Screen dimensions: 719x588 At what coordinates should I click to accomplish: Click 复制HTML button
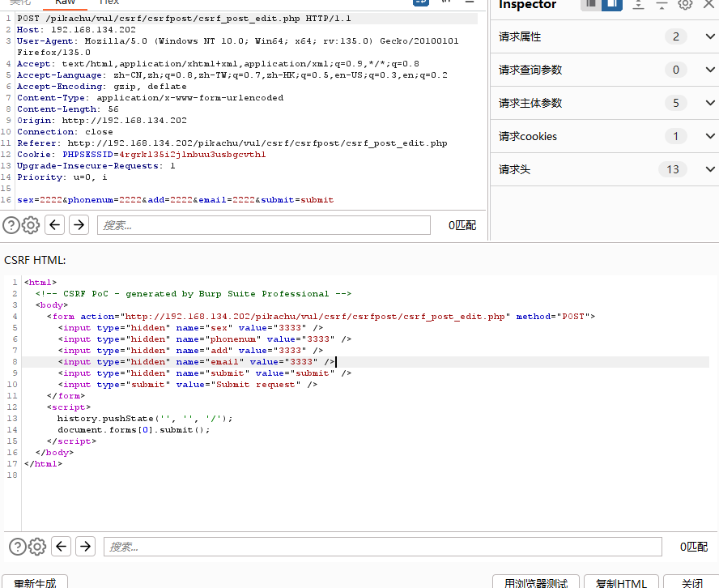[621, 582]
